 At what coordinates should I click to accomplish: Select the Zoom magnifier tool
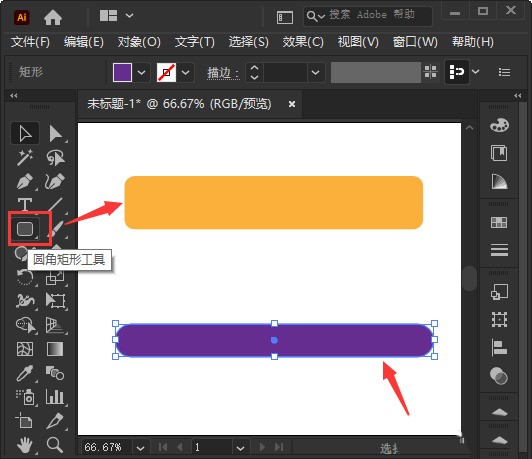pyautogui.click(x=55, y=444)
